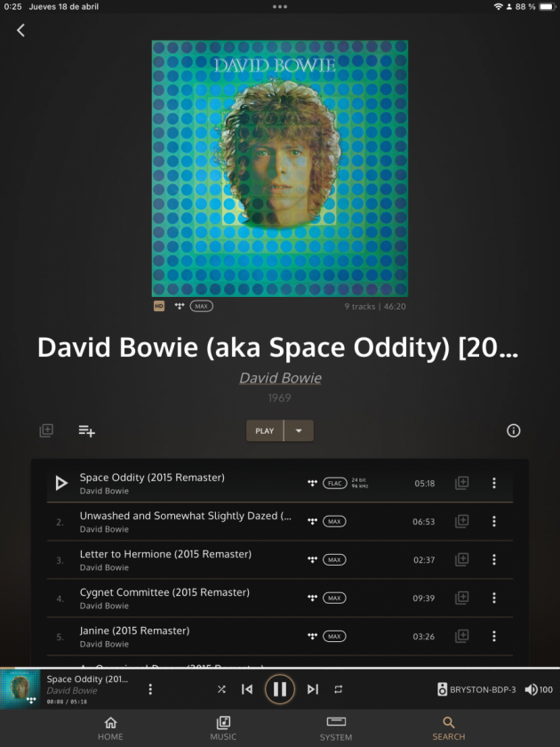Toggle shuffle playback

[x=221, y=689]
